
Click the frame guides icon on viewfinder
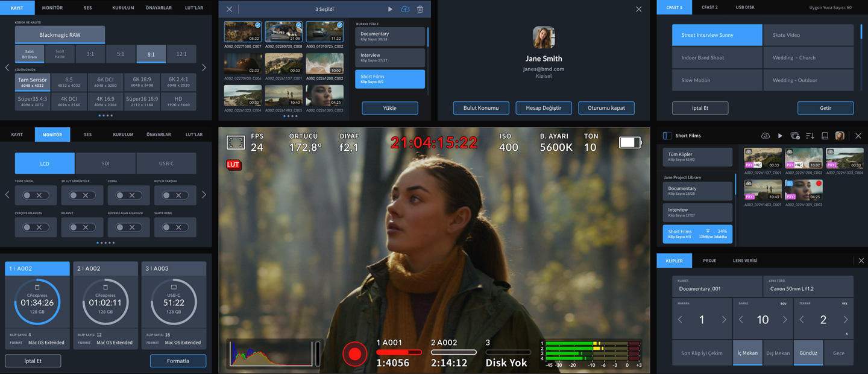point(236,142)
